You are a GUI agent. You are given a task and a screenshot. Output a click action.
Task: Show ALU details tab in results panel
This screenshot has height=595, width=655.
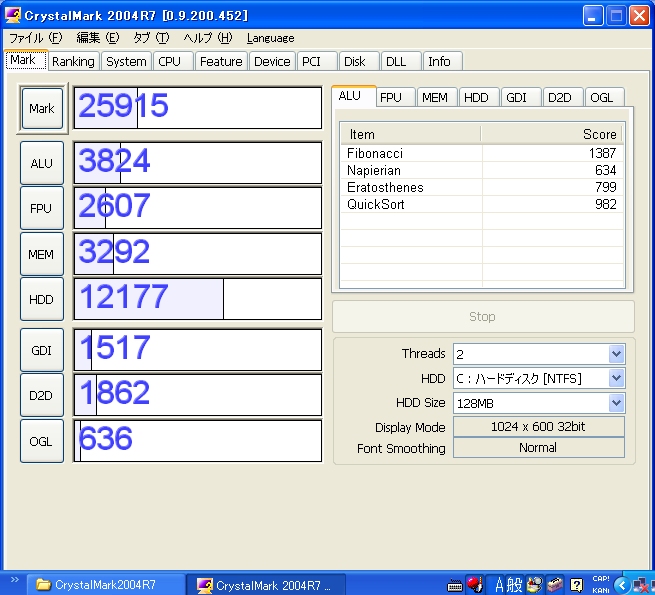click(x=353, y=96)
